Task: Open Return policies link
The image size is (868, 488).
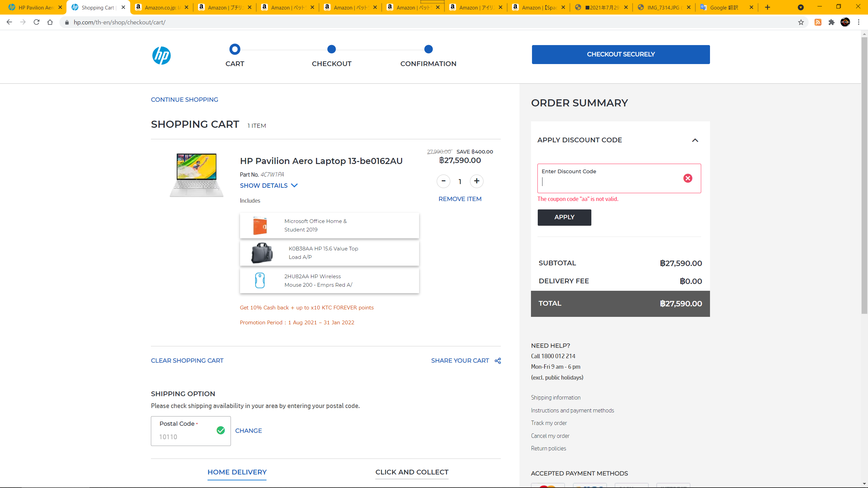Action: tap(549, 448)
